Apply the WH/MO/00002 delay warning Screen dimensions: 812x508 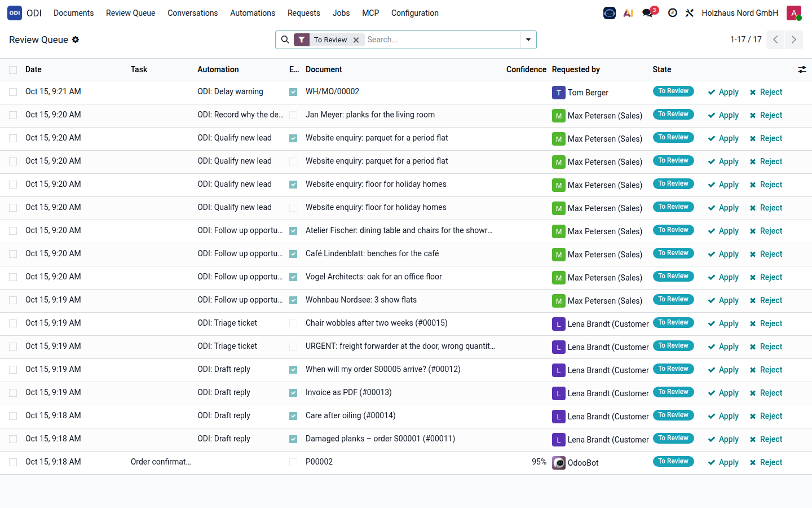tap(723, 92)
